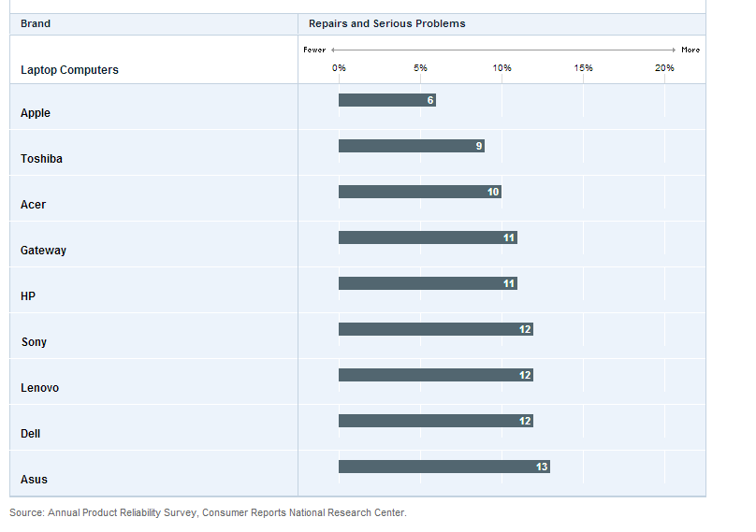Click the Acer brand name
Screen dimensions: 756x532
(x=33, y=205)
